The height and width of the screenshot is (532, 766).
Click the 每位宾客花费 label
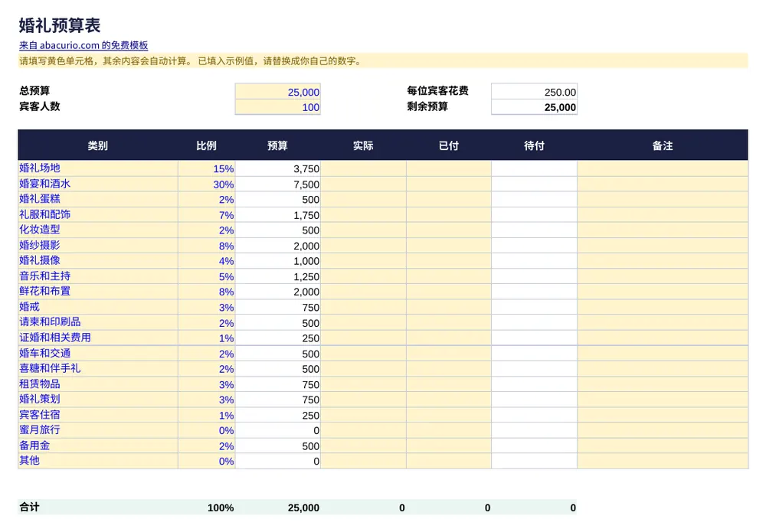point(437,91)
